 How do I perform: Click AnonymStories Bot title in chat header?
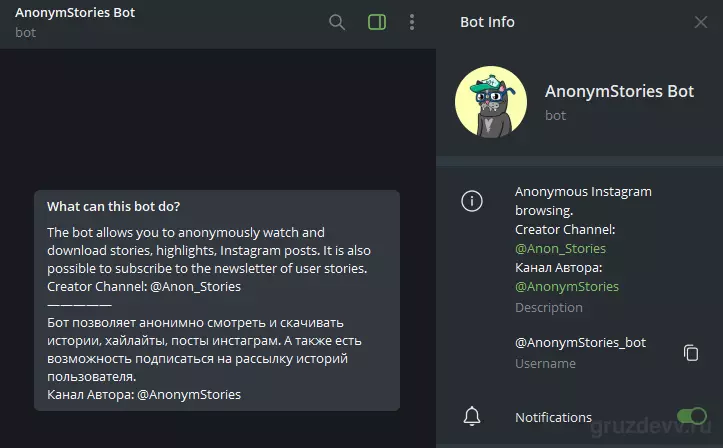[x=75, y=12]
